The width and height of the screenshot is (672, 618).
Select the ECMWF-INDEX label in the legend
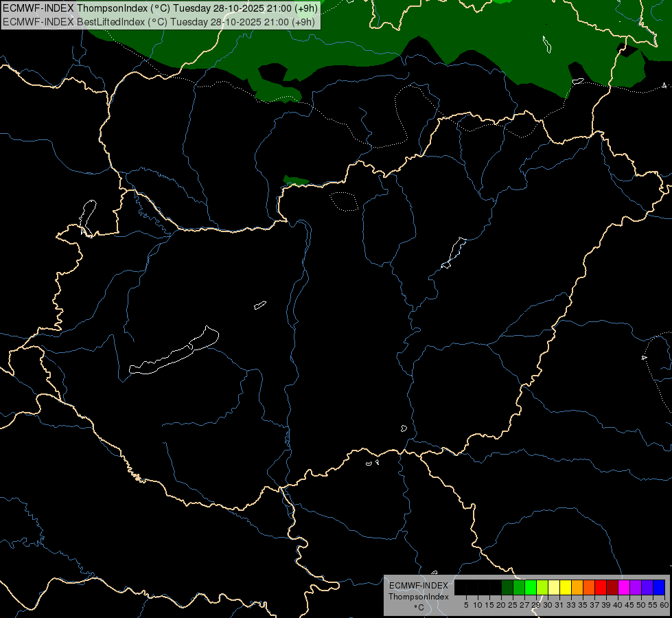(419, 586)
